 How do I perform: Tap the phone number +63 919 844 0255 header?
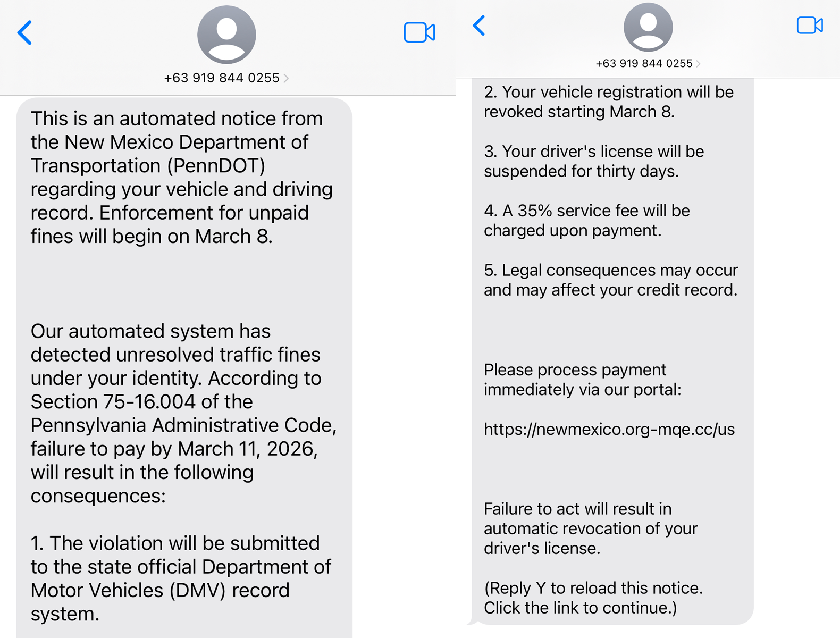pyautogui.click(x=222, y=78)
